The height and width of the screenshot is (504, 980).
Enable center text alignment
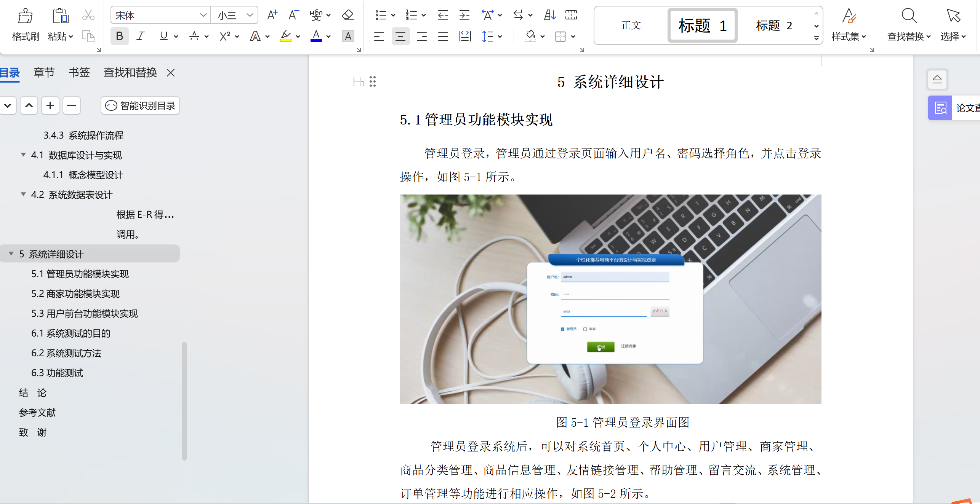pos(400,37)
